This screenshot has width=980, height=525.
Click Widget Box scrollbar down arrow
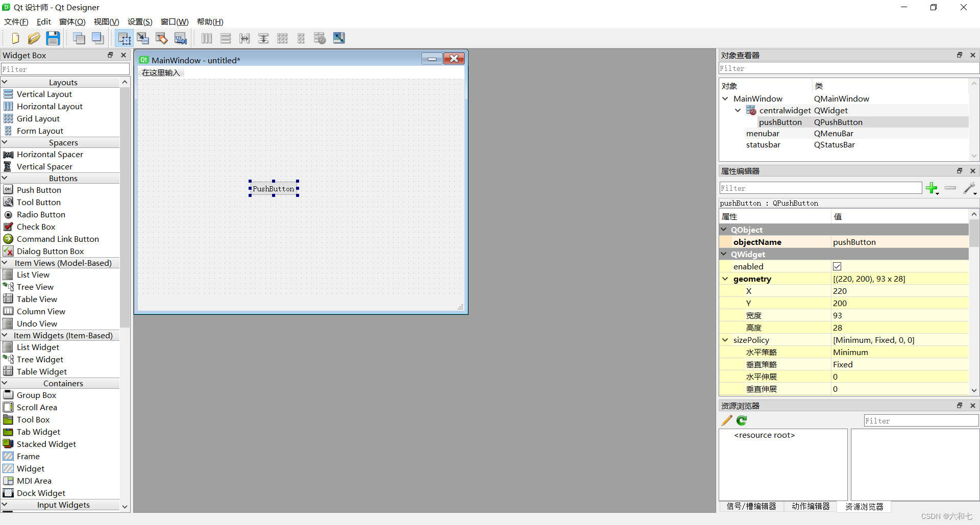[x=125, y=507]
